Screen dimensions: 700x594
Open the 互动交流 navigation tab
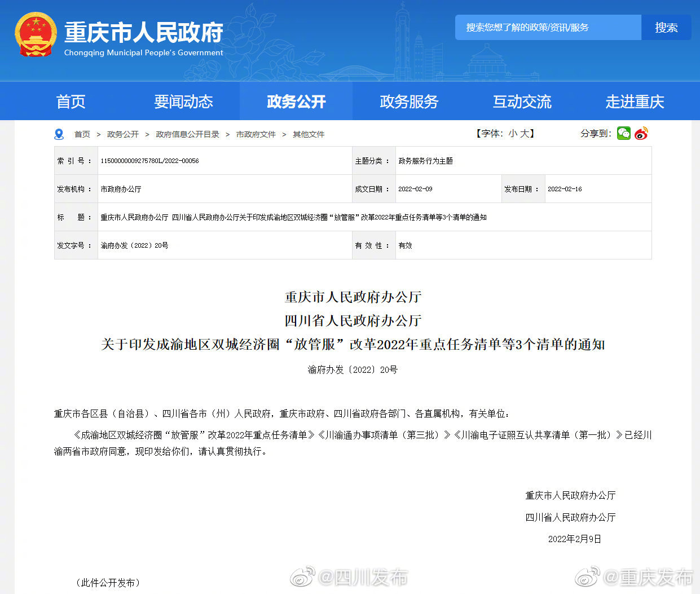pos(522,102)
